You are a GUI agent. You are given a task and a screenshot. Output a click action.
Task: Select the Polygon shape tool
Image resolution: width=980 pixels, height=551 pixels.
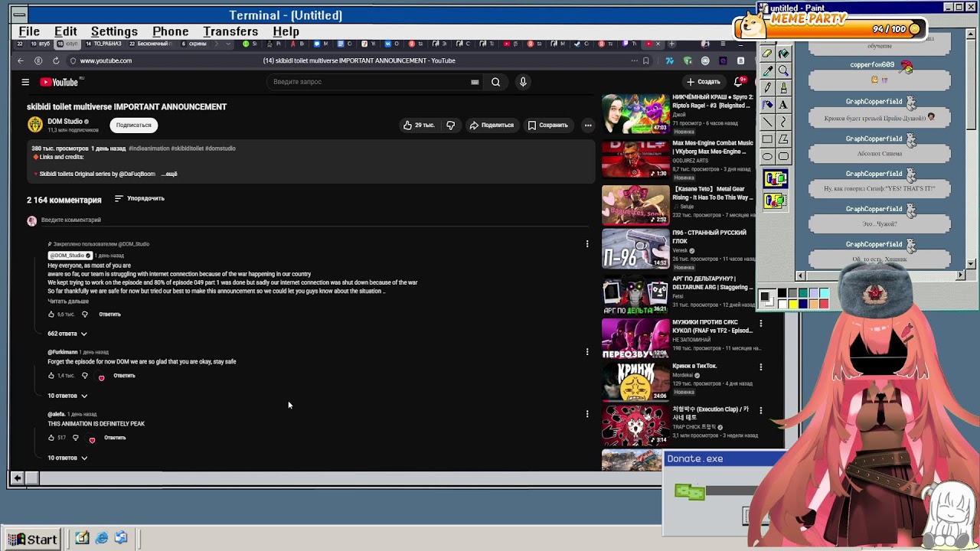click(783, 139)
